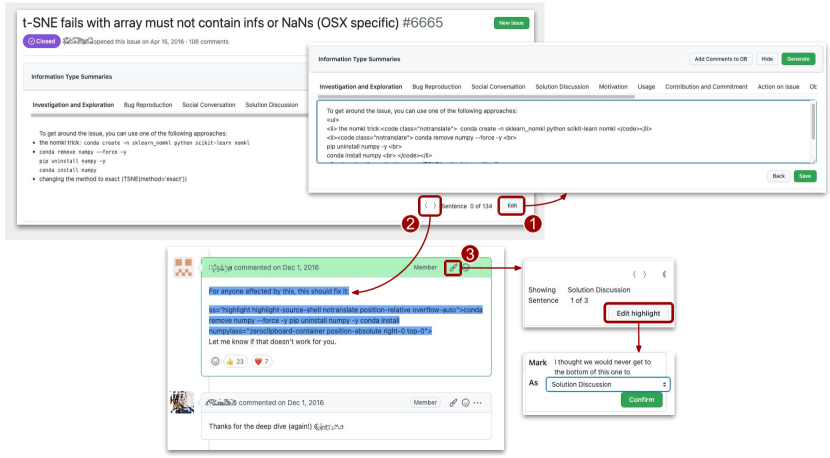Click the green New issue button

(511, 23)
